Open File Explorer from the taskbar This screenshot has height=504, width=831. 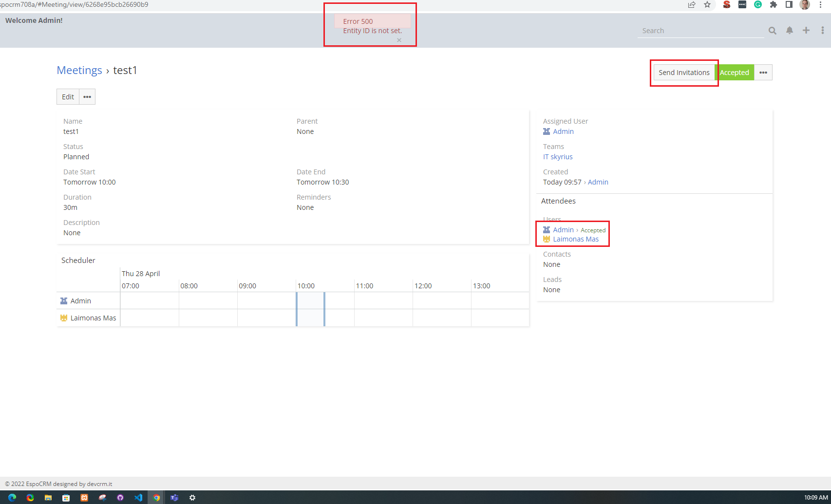[48, 497]
